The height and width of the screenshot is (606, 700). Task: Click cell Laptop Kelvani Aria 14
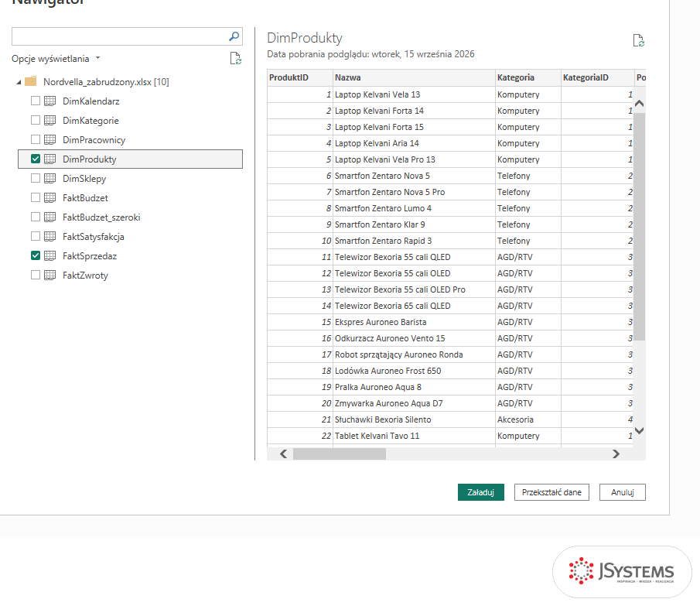click(x=414, y=143)
